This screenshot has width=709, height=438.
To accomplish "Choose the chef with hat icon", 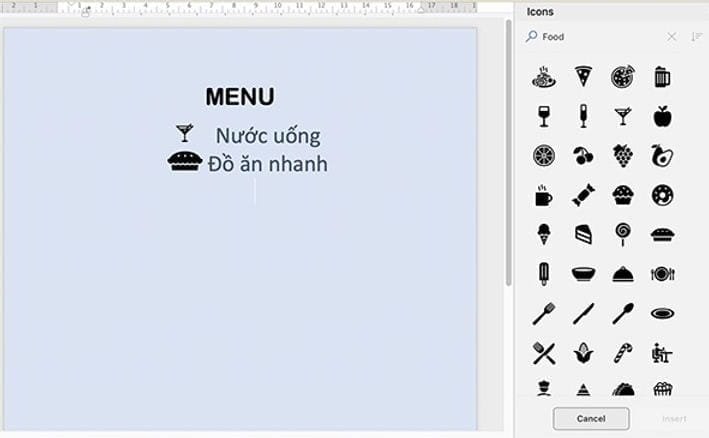I will click(544, 388).
